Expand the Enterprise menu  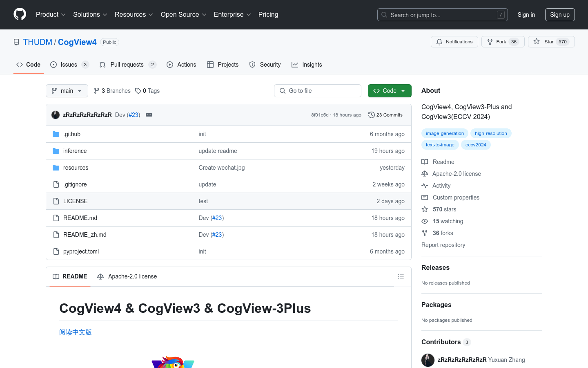click(x=232, y=15)
